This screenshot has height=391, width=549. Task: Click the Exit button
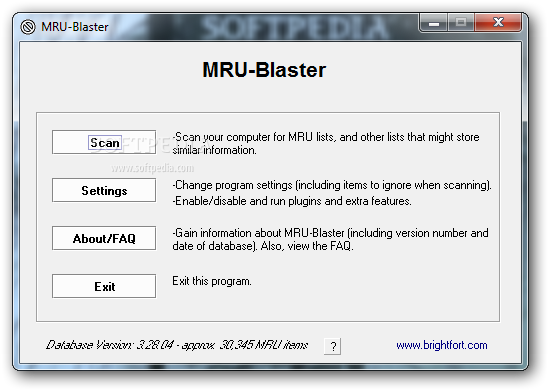pyautogui.click(x=104, y=286)
